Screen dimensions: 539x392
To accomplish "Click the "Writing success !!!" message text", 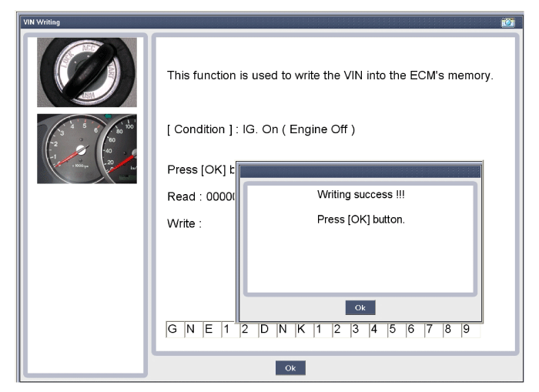I will (360, 195).
